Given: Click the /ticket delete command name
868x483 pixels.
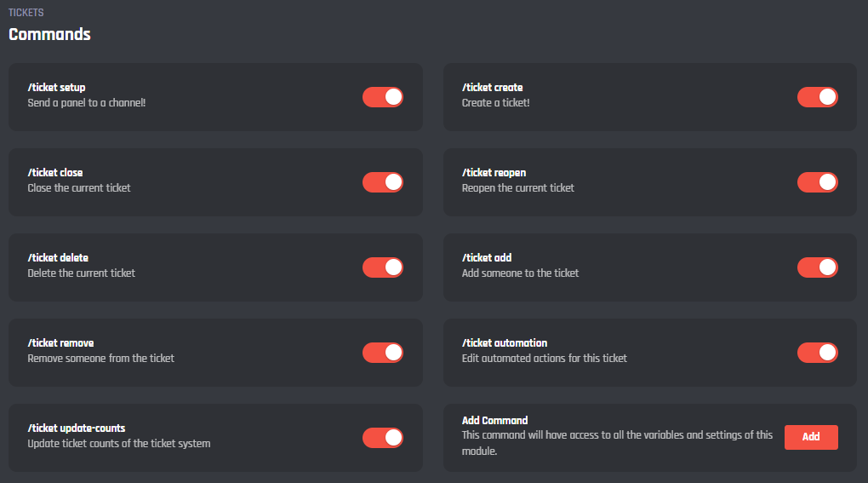Looking at the screenshot, I should 58,258.
